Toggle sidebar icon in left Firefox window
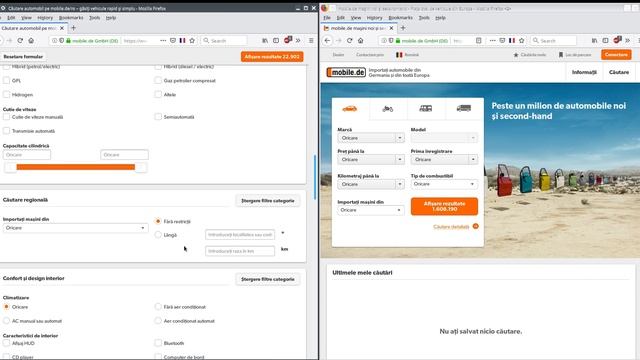This screenshot has width=640, height=360. (x=276, y=40)
